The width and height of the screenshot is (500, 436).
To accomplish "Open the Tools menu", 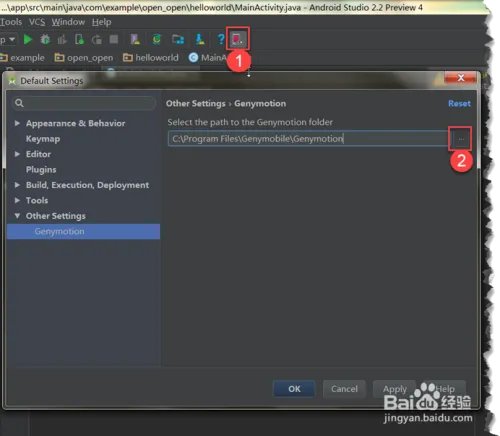I will (11, 22).
